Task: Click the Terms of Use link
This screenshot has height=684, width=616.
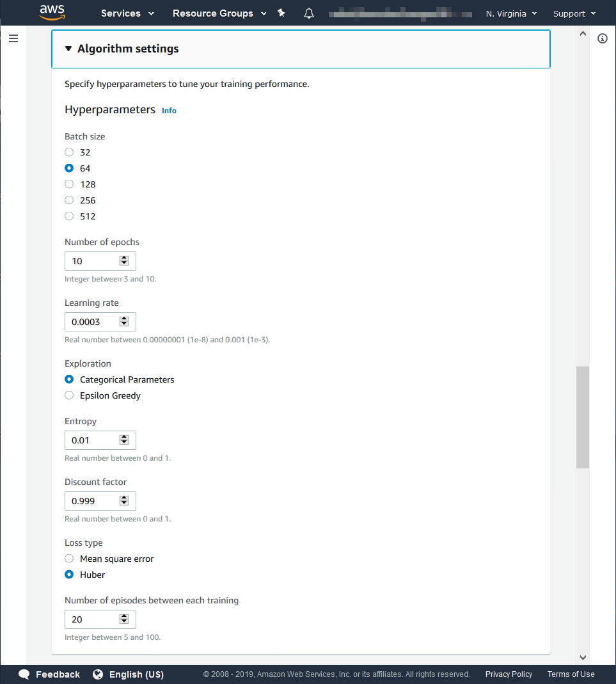Action: tap(571, 674)
